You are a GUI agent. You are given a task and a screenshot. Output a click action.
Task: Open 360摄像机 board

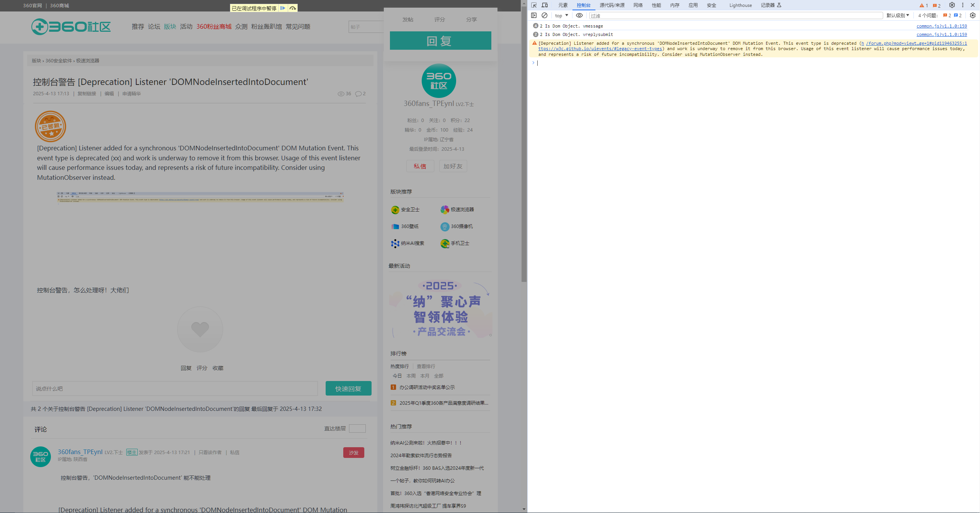(x=457, y=226)
